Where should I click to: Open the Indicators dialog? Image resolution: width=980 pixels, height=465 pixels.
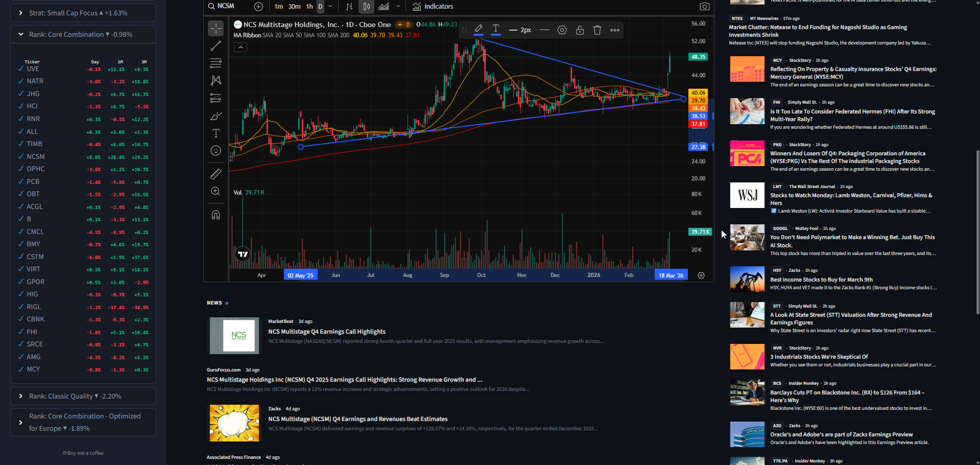click(433, 7)
